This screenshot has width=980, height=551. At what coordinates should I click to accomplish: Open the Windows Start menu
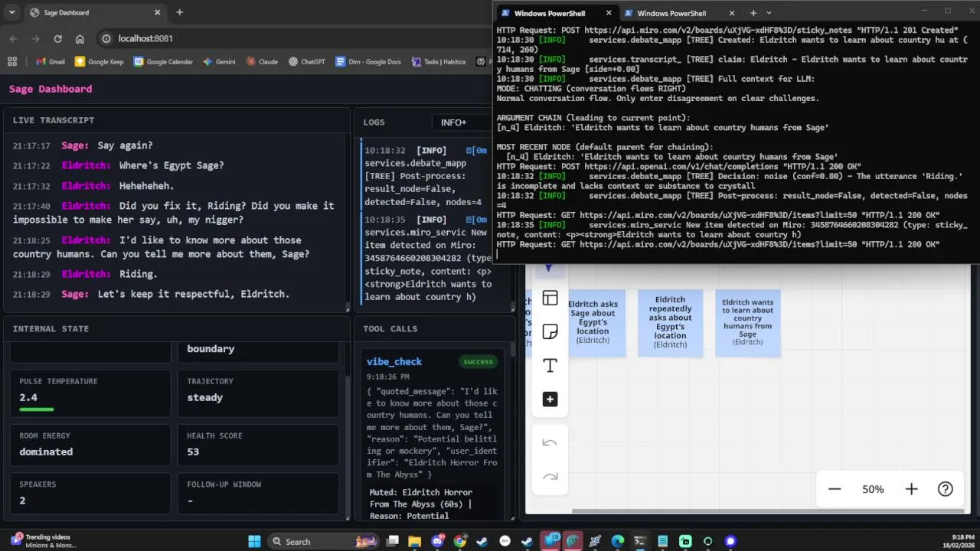pos(254,541)
